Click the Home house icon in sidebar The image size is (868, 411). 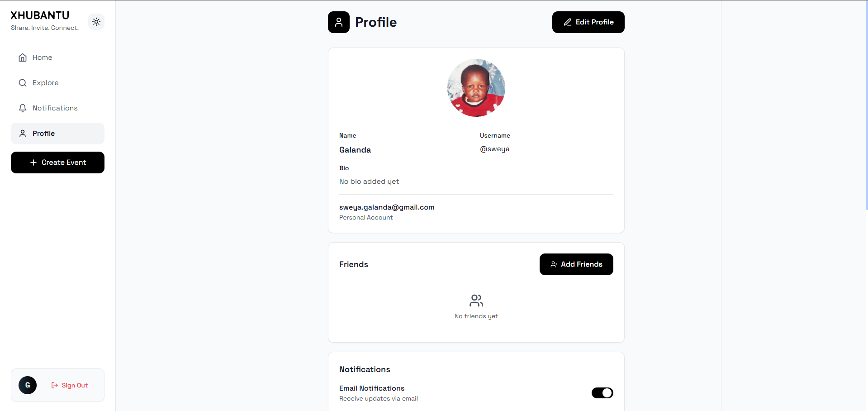point(23,57)
